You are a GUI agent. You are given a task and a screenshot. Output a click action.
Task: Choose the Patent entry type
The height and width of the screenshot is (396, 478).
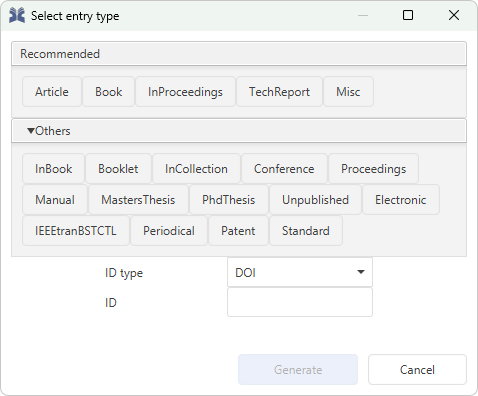point(238,231)
